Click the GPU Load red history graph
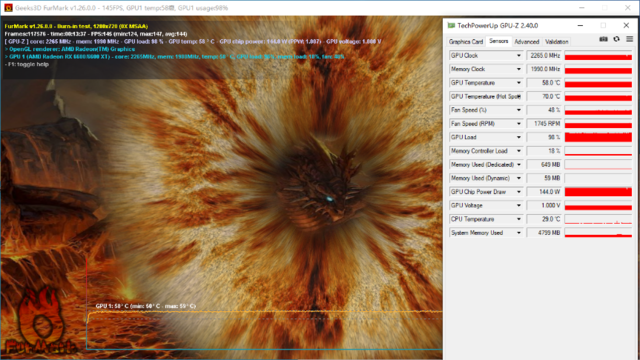The height and width of the screenshot is (360, 640). coord(598,137)
